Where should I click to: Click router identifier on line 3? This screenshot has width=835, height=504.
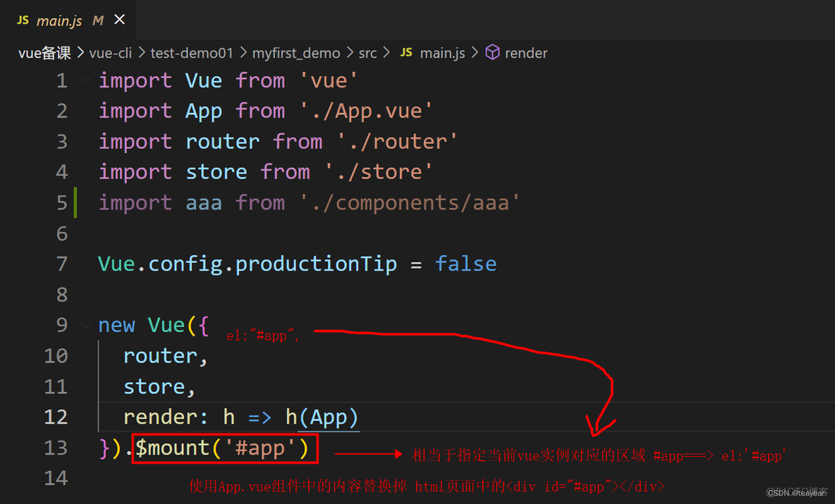tap(223, 142)
